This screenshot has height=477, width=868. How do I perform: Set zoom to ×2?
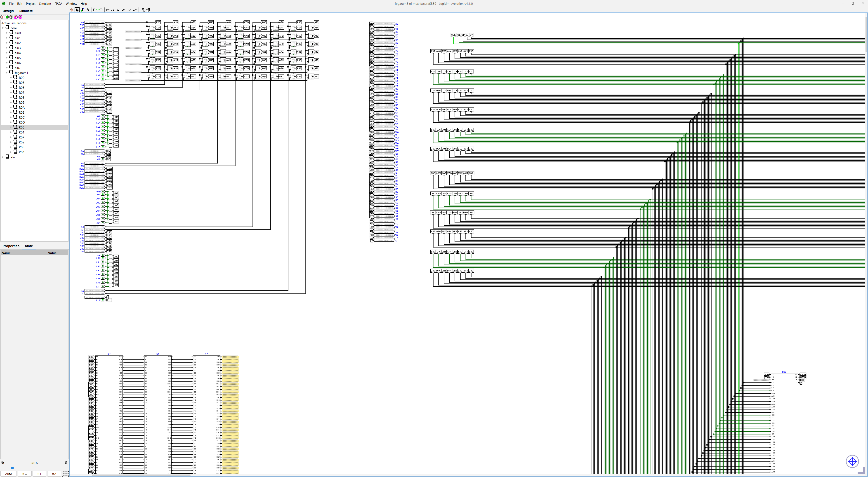tap(54, 474)
